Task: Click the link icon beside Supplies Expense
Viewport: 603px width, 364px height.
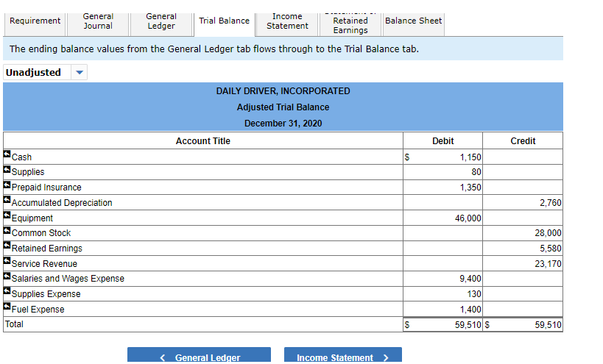Action: tap(7, 290)
